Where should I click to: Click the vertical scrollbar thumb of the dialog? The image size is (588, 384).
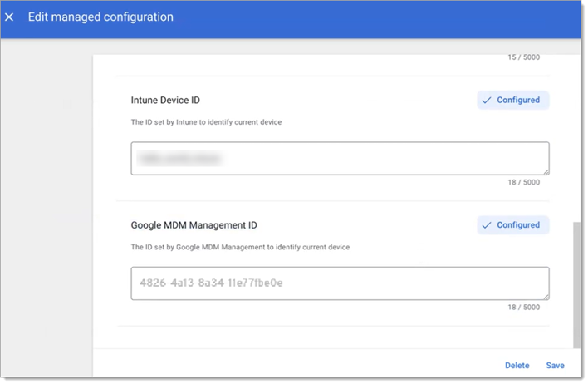click(x=576, y=283)
